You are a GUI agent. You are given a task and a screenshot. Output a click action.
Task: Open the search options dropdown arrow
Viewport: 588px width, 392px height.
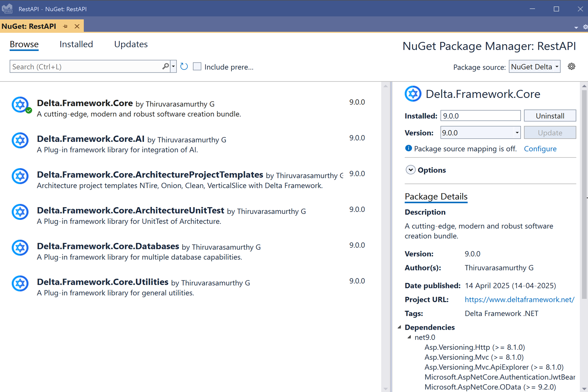[x=173, y=66]
